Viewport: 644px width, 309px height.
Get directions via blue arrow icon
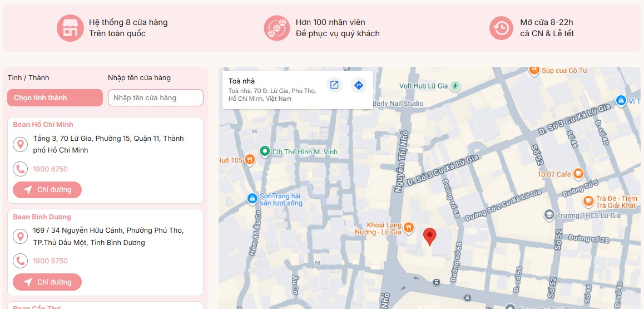[359, 85]
